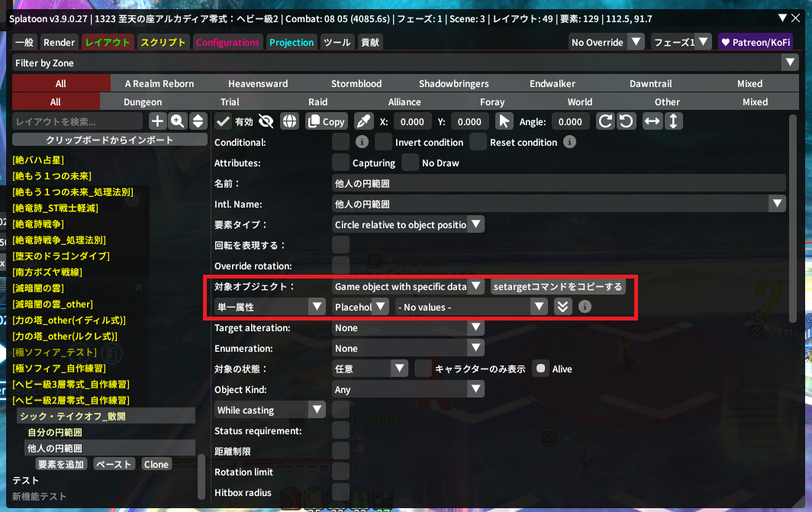The image size is (812, 512).
Task: Tick the Capturing checkbox
Action: click(341, 163)
